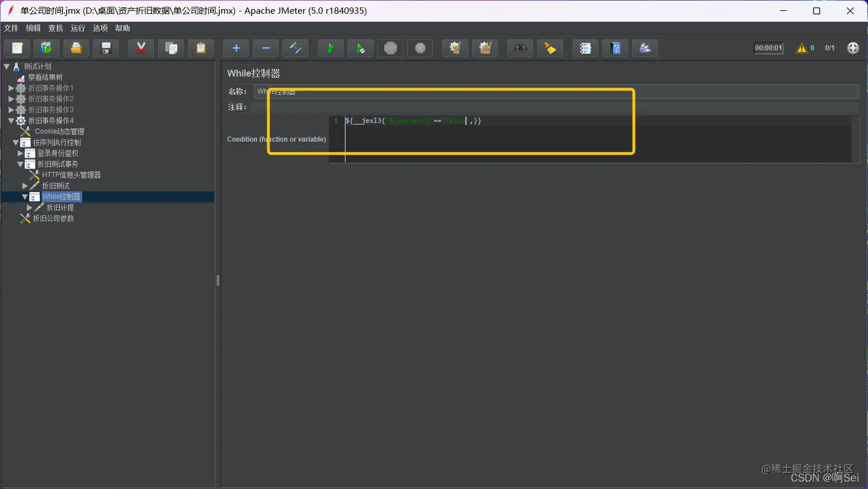Click the Clear All results icon
868x489 pixels.
click(x=485, y=48)
